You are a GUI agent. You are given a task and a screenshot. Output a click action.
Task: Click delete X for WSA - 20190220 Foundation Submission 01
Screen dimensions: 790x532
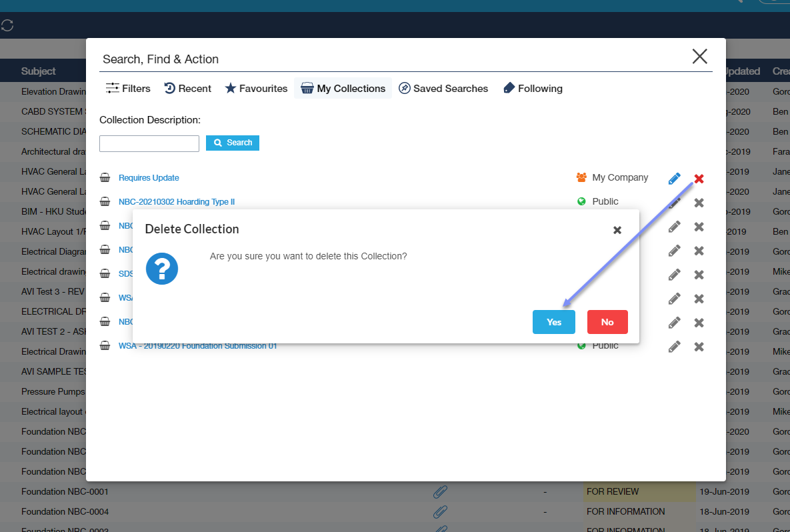699,347
